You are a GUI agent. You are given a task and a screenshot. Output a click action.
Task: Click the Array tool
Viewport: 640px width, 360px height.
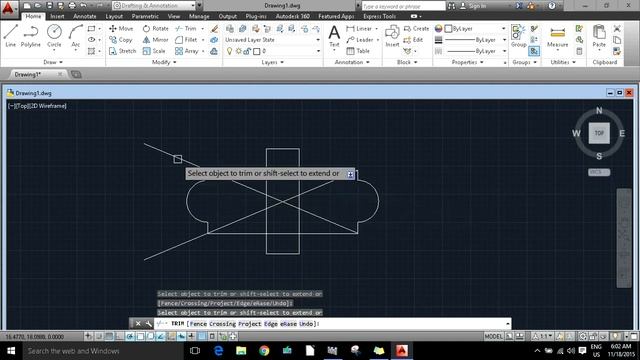click(187, 51)
